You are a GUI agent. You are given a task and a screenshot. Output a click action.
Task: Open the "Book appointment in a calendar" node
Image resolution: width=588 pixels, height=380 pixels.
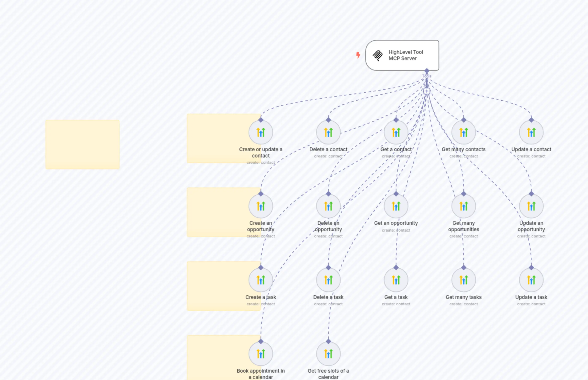261,353
